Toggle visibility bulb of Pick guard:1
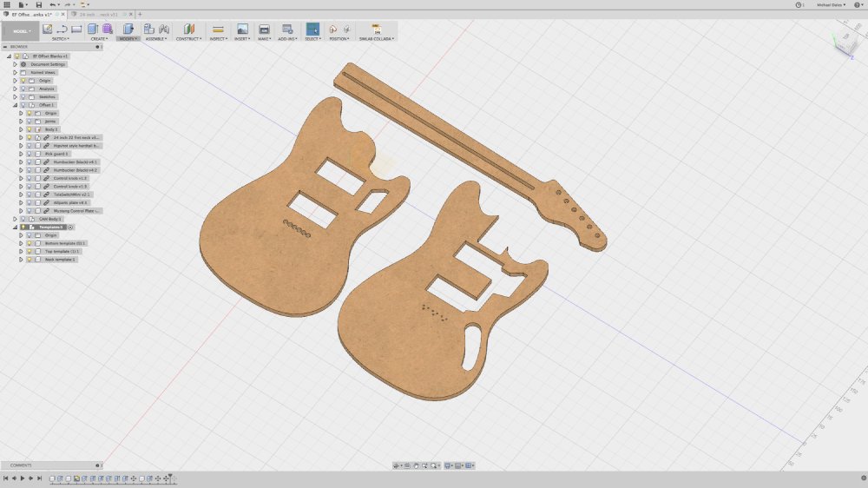The height and width of the screenshot is (488, 868). 30,154
